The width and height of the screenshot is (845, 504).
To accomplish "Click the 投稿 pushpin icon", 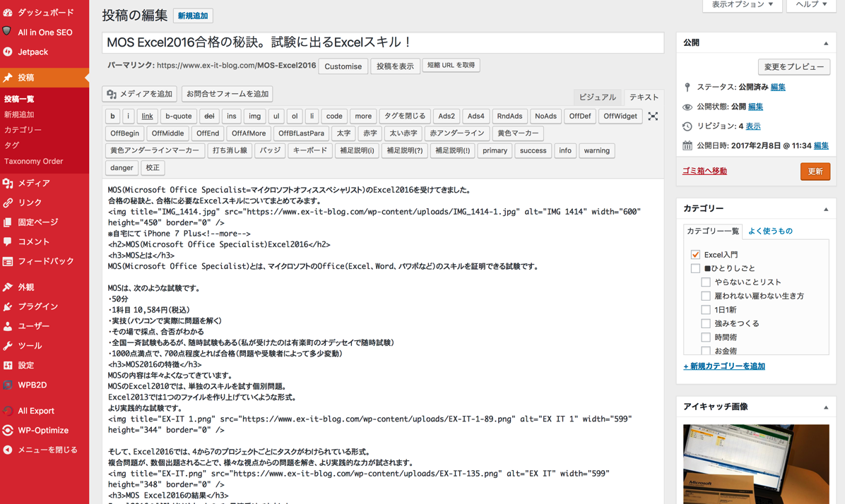I will tap(8, 78).
